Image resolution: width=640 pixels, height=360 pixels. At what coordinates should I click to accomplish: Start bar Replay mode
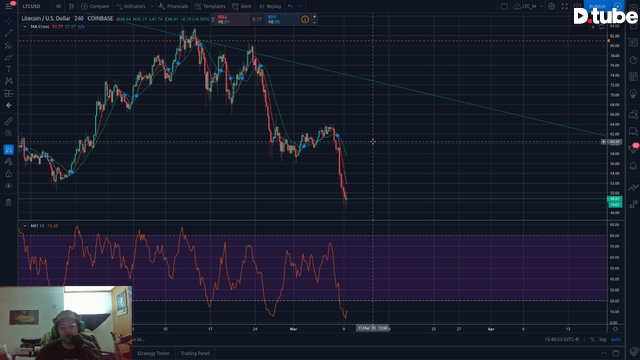coord(270,6)
